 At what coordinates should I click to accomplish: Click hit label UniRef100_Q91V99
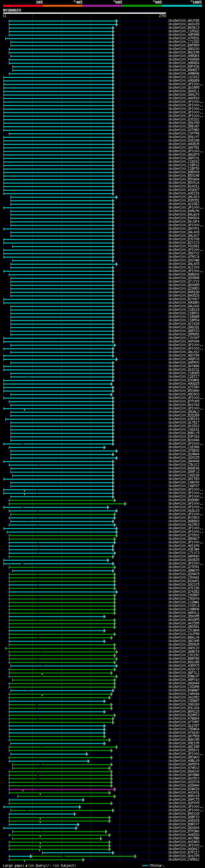pos(184,123)
